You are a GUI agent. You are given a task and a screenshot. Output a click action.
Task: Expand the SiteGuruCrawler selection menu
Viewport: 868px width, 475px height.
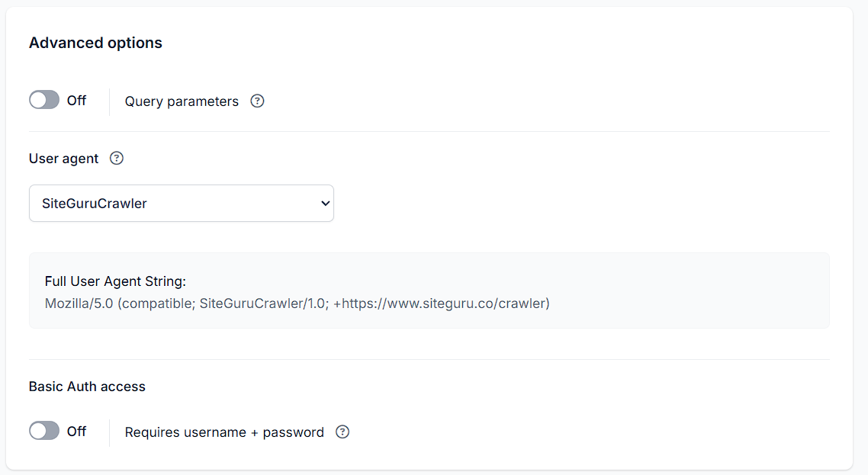pyautogui.click(x=181, y=203)
